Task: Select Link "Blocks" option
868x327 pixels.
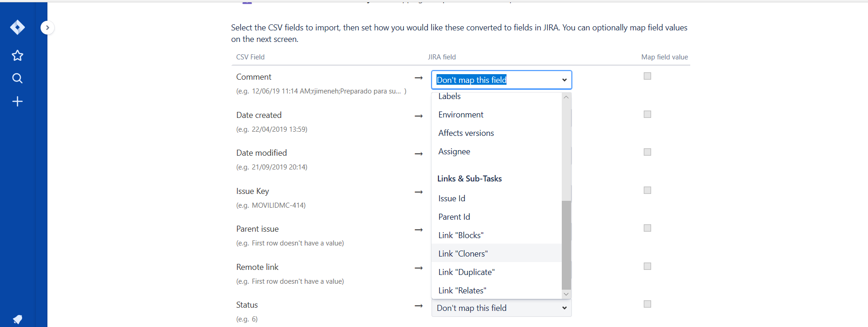Action: tap(496, 235)
